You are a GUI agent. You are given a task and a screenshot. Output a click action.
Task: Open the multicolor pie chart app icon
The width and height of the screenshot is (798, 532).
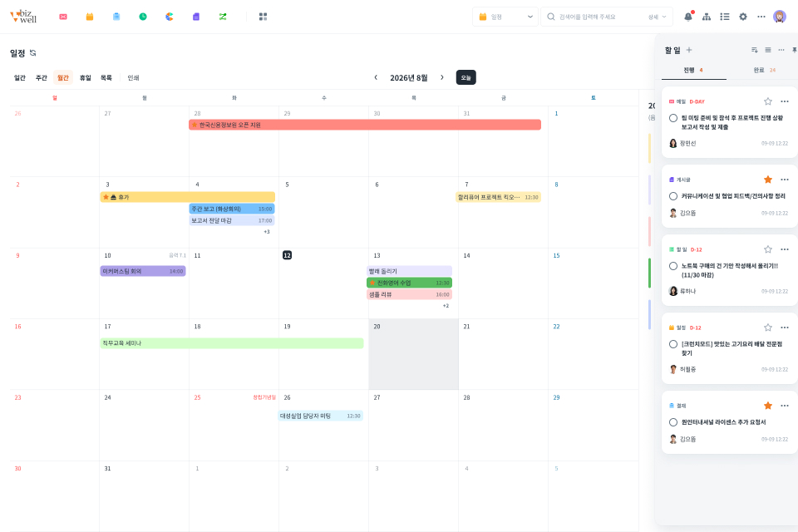pyautogui.click(x=170, y=17)
